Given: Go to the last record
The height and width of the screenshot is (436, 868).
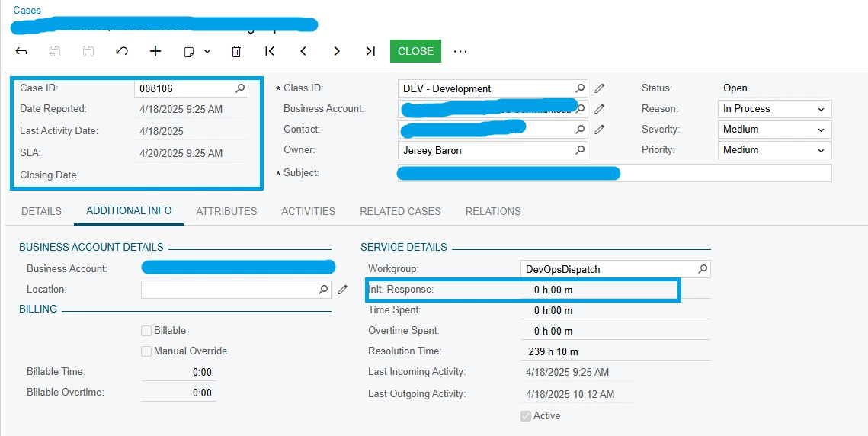Looking at the screenshot, I should tap(370, 51).
